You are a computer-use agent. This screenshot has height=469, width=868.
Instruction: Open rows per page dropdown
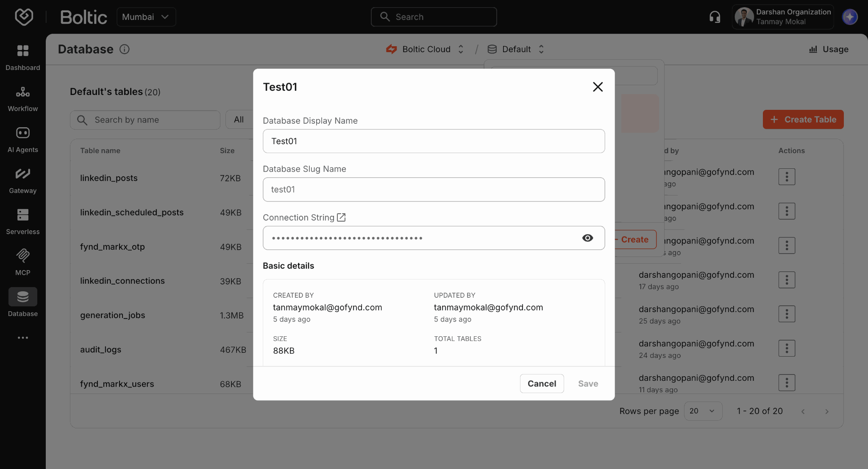pyautogui.click(x=703, y=411)
